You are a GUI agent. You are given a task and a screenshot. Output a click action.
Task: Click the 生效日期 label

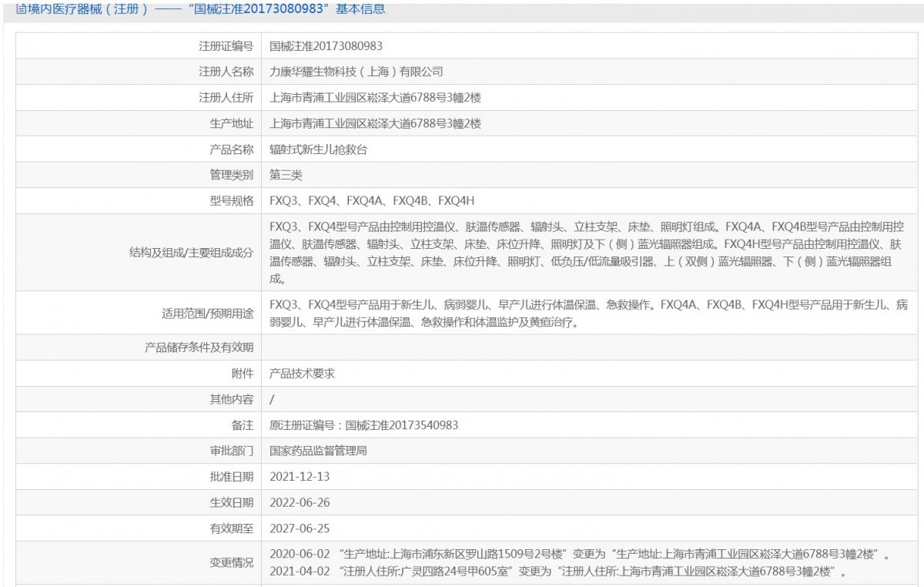tap(231, 503)
